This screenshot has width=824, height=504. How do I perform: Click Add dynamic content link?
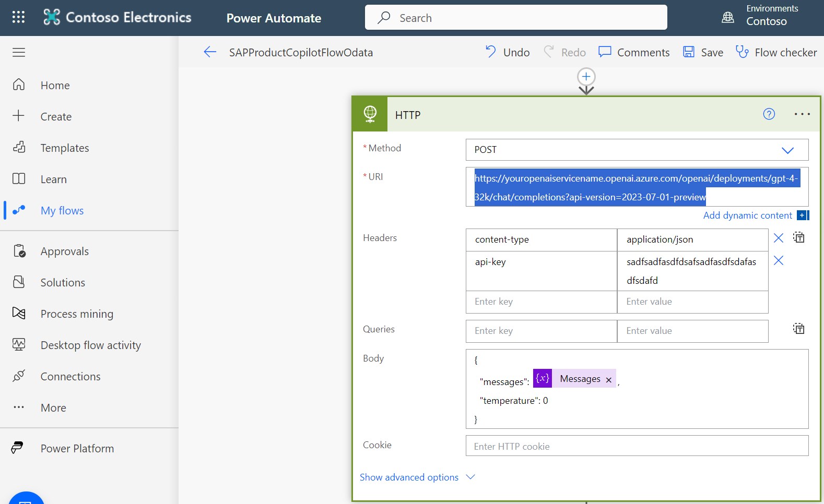coord(747,215)
